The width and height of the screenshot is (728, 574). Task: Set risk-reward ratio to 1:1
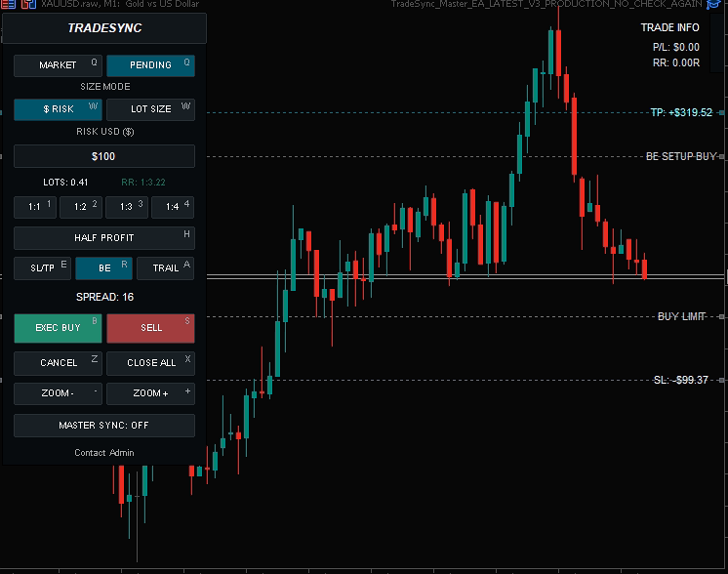point(35,207)
